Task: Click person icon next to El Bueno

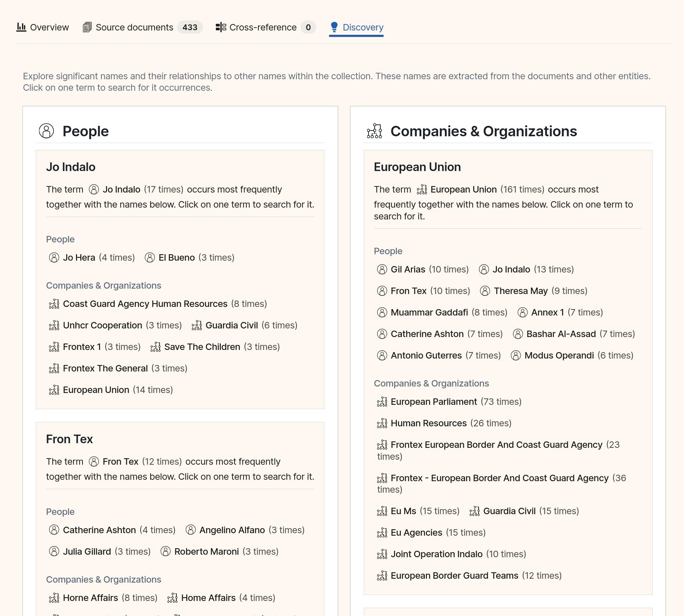Action: [150, 257]
